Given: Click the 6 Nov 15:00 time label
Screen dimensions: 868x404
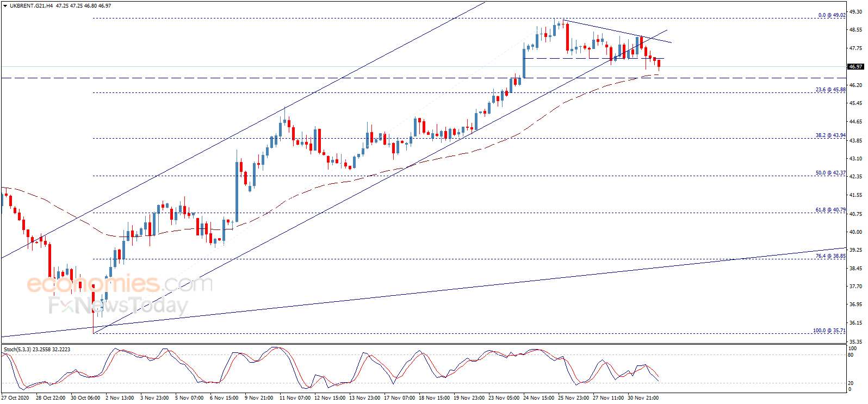Looking at the screenshot, I should point(224,398).
